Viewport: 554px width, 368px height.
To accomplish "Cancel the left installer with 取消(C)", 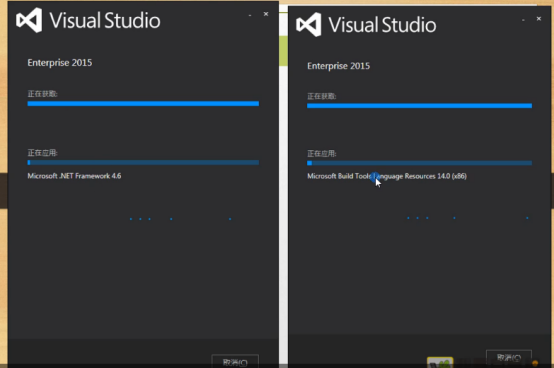I will (x=235, y=362).
